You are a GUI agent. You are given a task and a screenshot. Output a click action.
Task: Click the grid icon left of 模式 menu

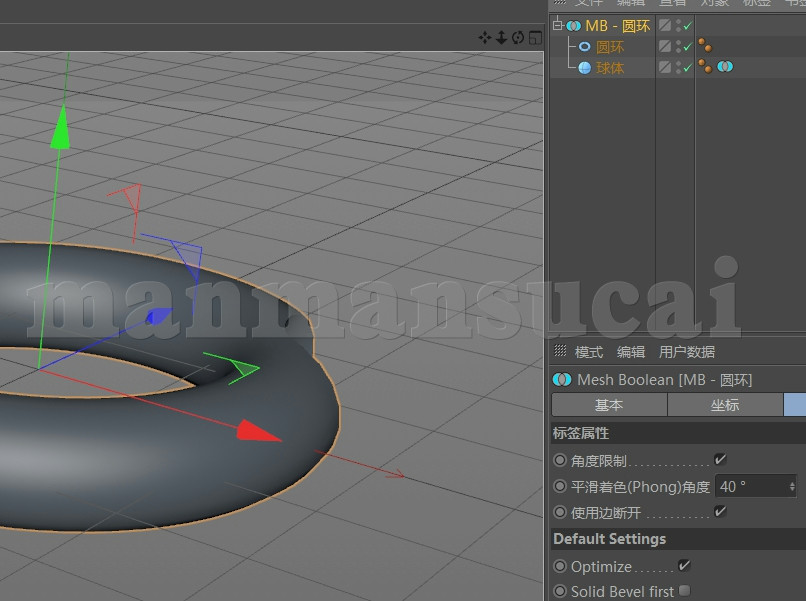[560, 351]
